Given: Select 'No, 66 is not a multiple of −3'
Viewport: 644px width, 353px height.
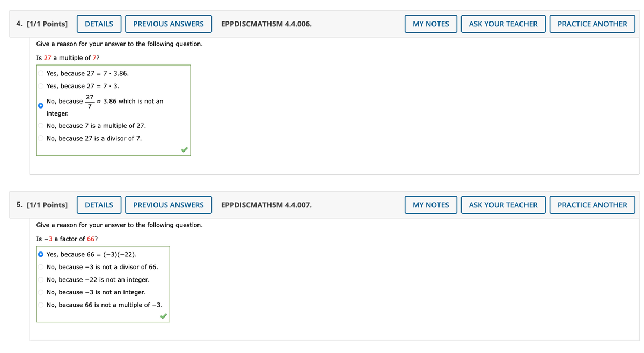Looking at the screenshot, I should point(41,305).
